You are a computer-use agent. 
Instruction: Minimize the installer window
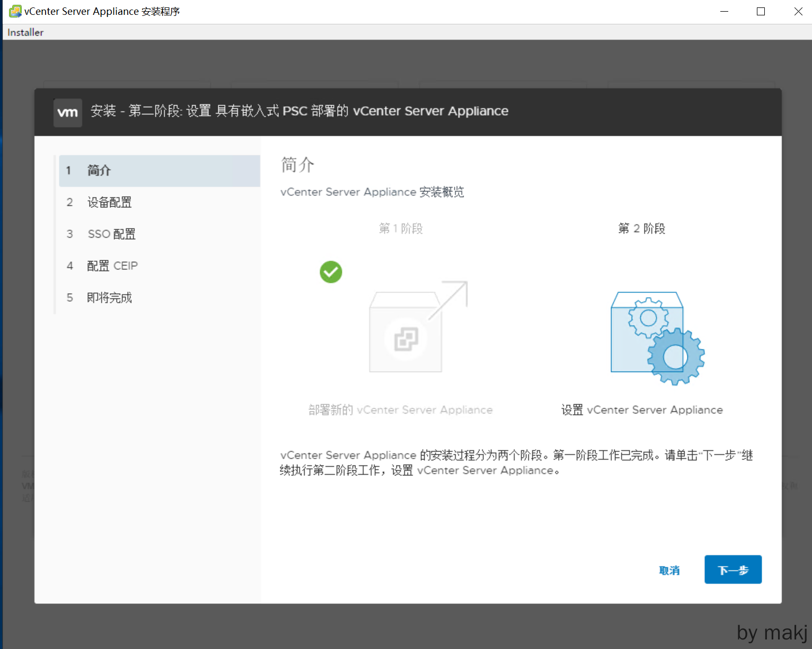(x=724, y=12)
